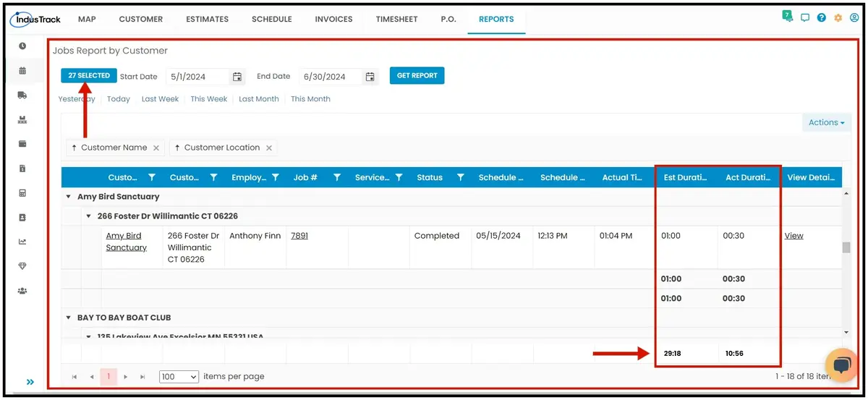Collapse the 266 Foster Dr location group
Screen dimensions: 868x400
tap(88, 216)
